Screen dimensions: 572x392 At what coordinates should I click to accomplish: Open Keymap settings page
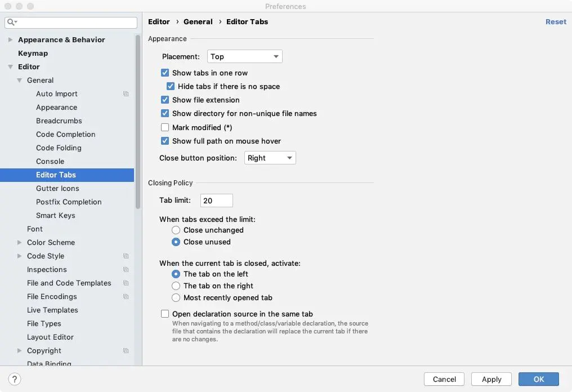[33, 53]
